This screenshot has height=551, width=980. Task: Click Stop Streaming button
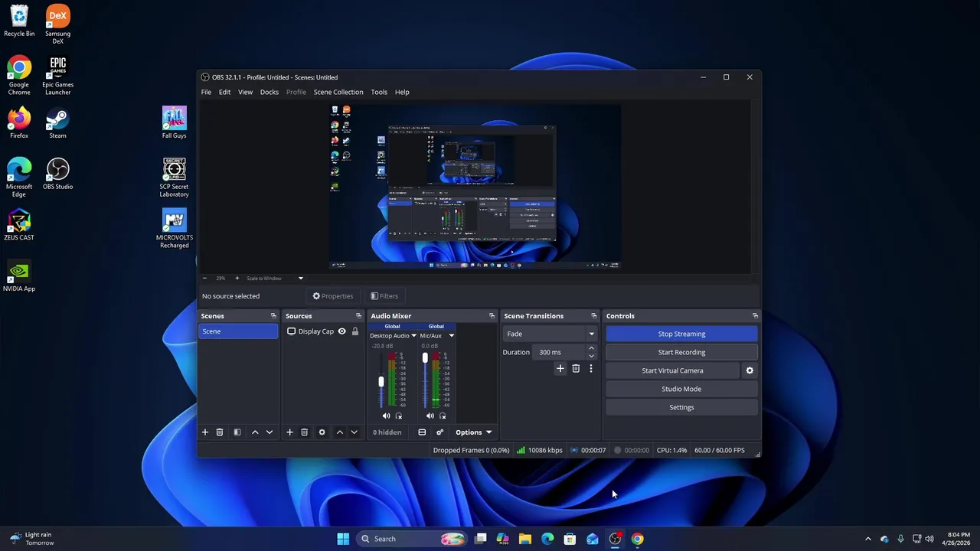tap(681, 334)
